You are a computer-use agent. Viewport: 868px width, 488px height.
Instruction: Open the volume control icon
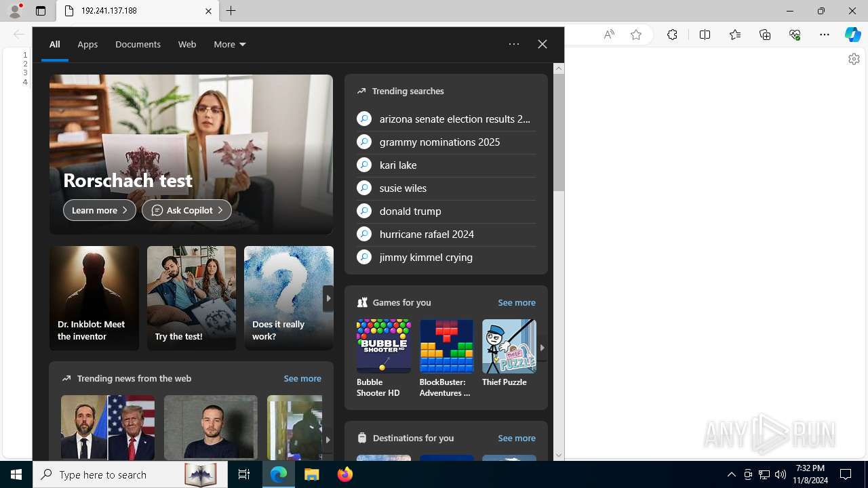click(x=781, y=474)
